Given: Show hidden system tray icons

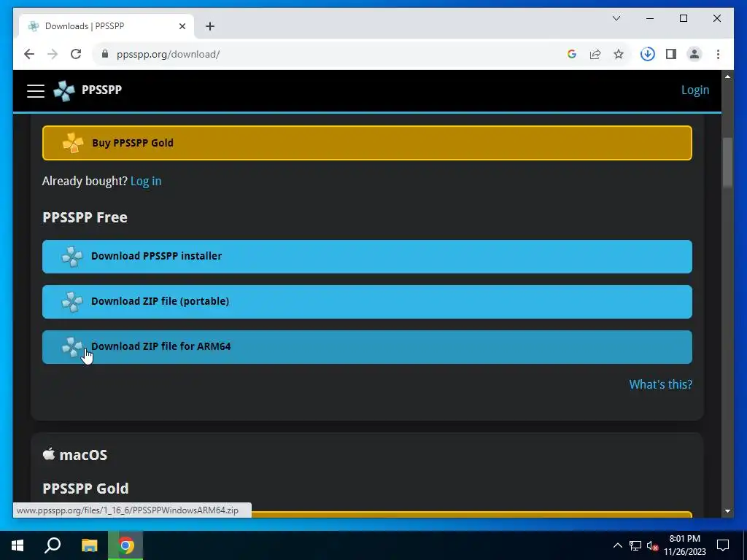Looking at the screenshot, I should pos(617,545).
